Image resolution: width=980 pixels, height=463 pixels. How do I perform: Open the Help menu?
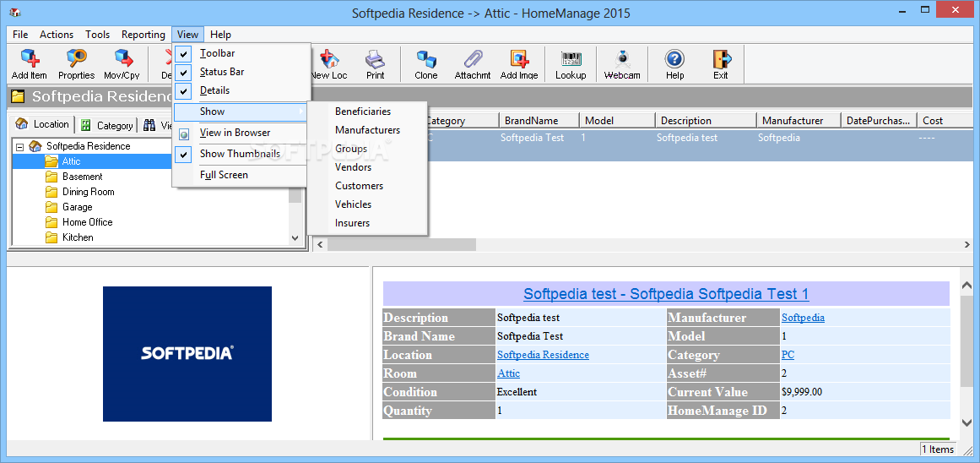tap(220, 35)
